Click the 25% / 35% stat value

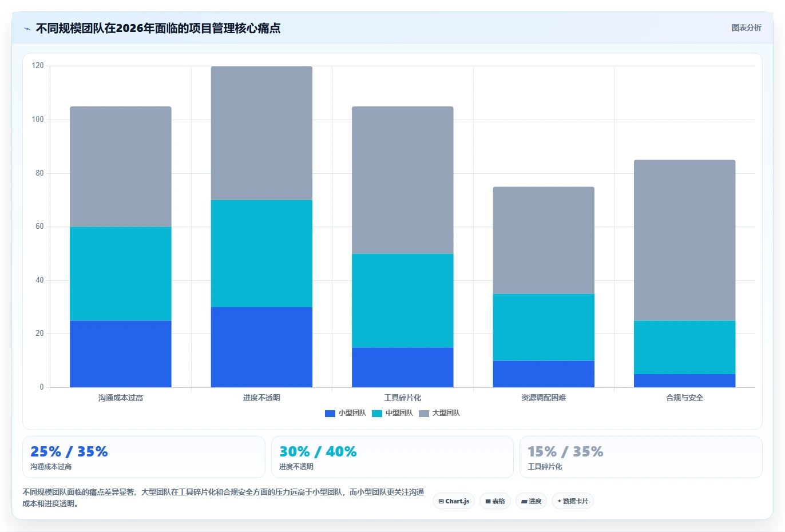point(69,452)
